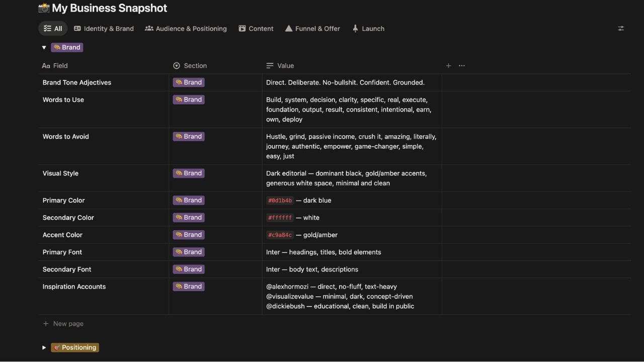Open the Brand Tone Adjectives page
Screen dimensions: 644x362
click(77, 82)
